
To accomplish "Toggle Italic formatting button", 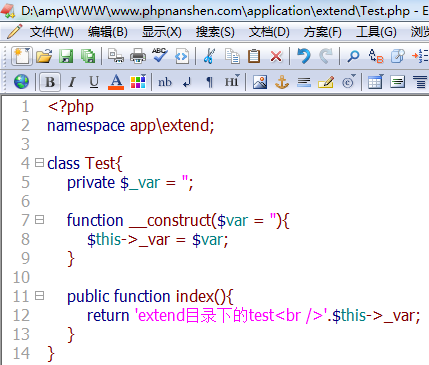I will tap(72, 82).
